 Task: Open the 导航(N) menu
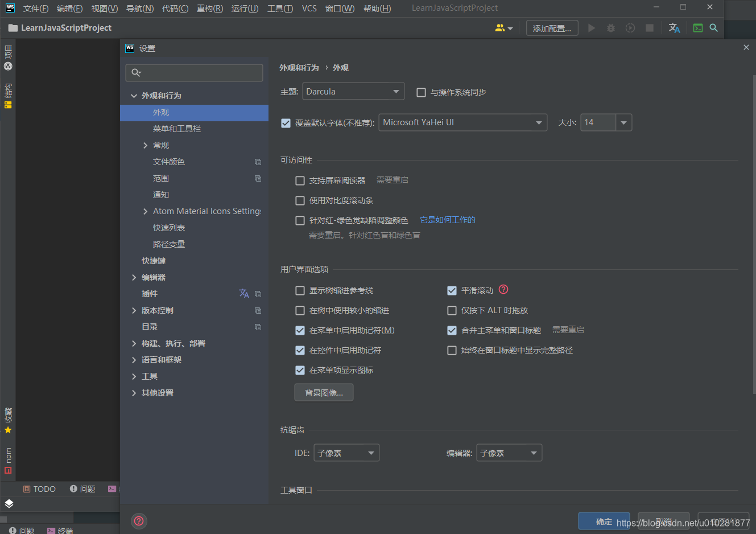tap(140, 8)
